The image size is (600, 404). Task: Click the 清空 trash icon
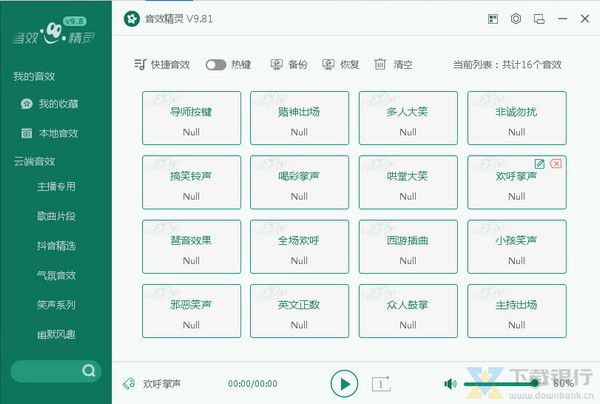380,64
